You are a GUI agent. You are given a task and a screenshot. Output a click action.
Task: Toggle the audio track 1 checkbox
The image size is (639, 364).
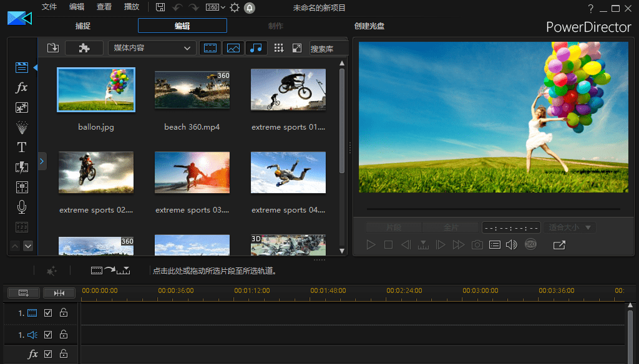pyautogui.click(x=48, y=335)
